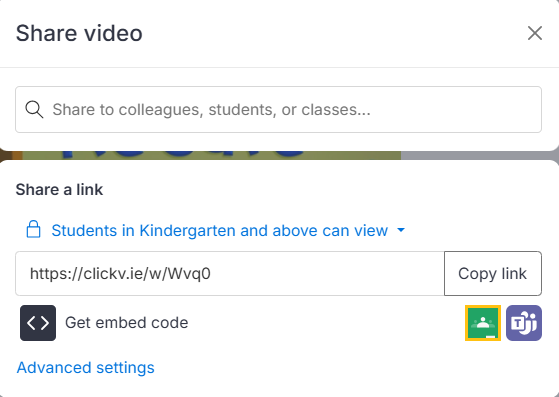Open Advanced settings link

(86, 367)
